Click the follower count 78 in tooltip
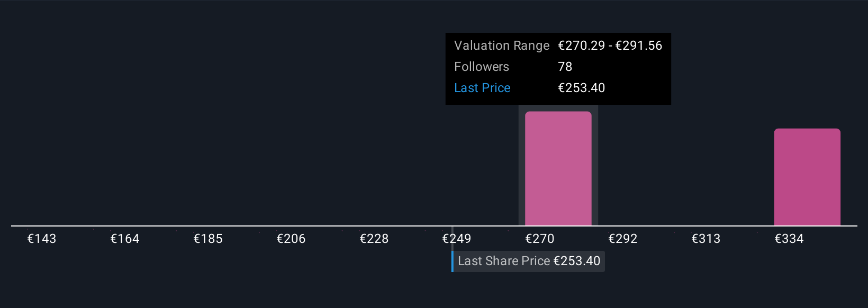The image size is (868, 308). point(565,67)
